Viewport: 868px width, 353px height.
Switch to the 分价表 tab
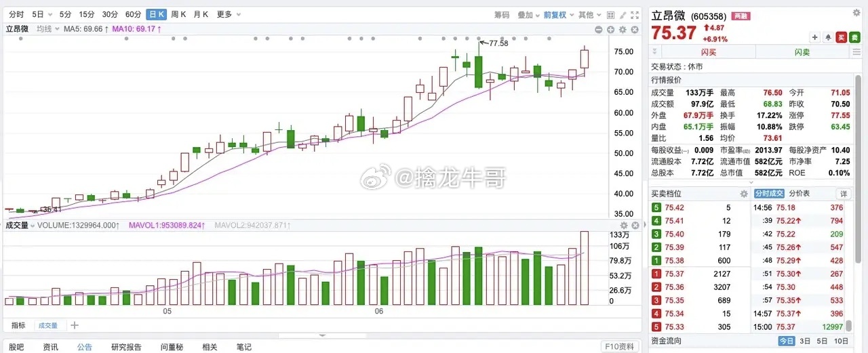pos(800,194)
